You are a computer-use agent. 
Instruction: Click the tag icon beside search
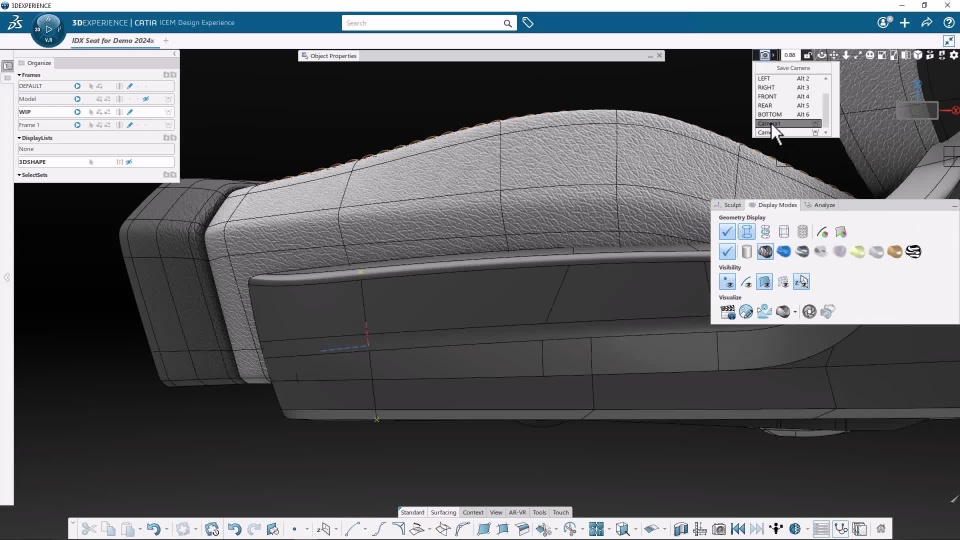coord(528,23)
